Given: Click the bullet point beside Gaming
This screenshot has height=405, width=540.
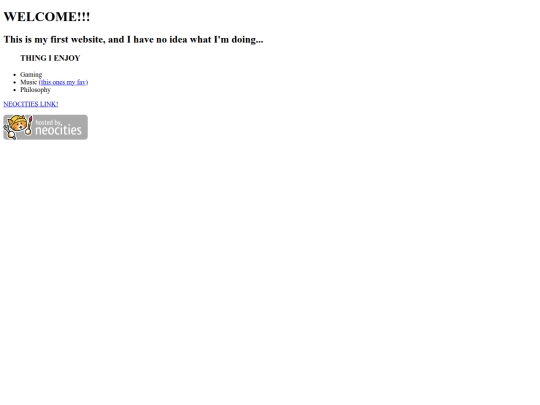Looking at the screenshot, I should (x=14, y=75).
